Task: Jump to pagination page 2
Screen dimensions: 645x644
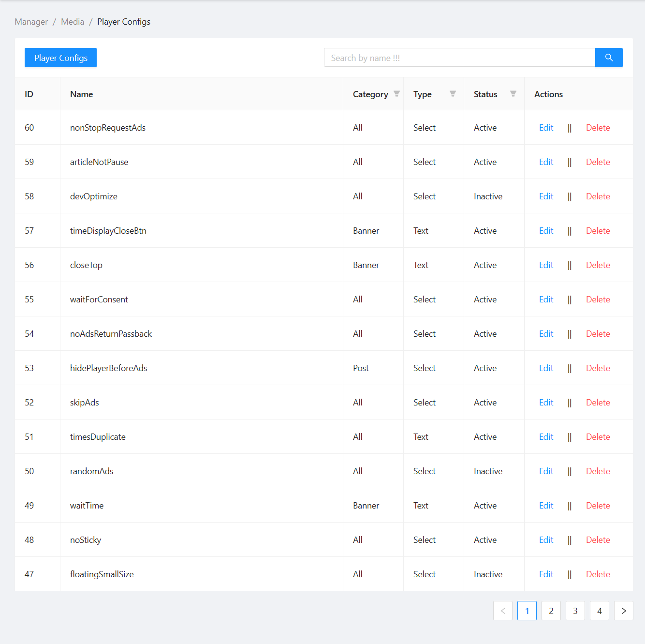Action: pos(551,611)
